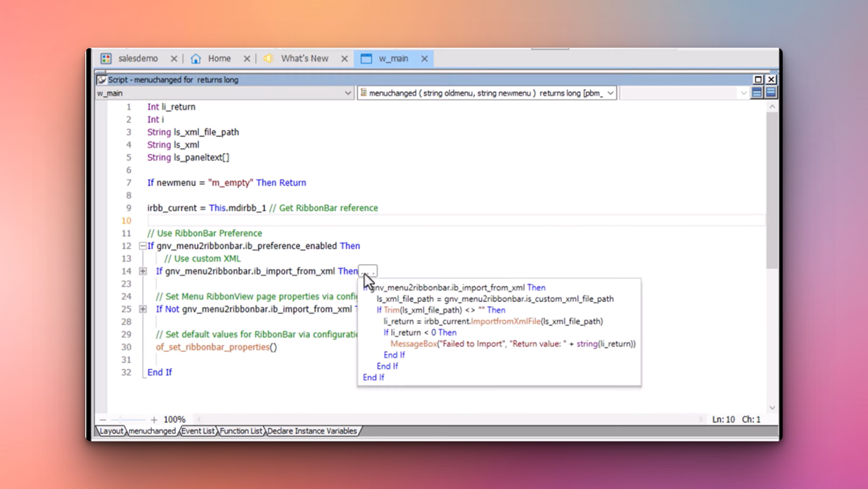This screenshot has height=489, width=868.
Task: Expand the folded If Not block on line 25
Action: (x=142, y=309)
